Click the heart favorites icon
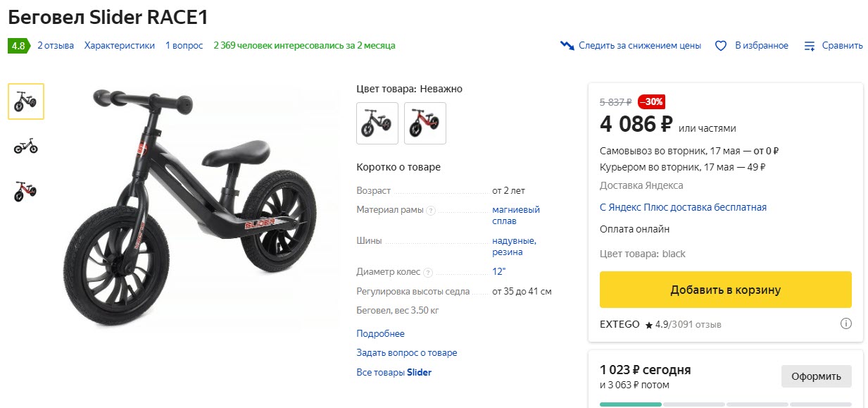The width and height of the screenshot is (868, 408). pyautogui.click(x=720, y=46)
